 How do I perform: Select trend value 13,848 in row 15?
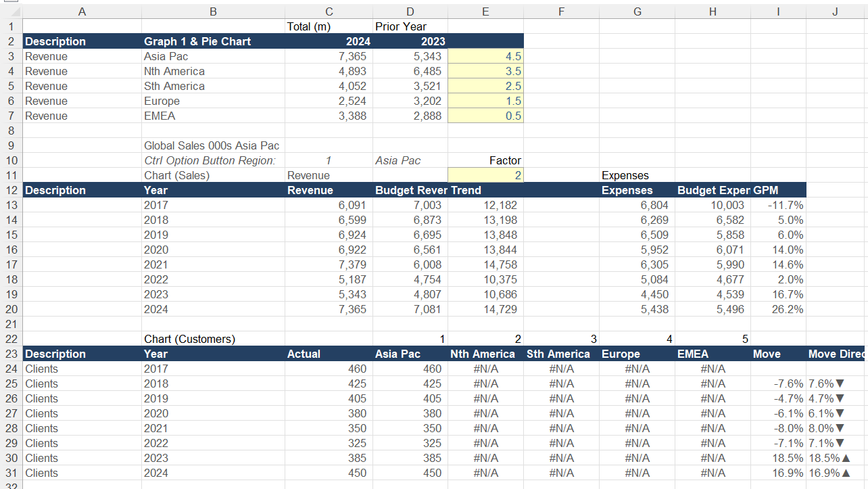(x=485, y=235)
